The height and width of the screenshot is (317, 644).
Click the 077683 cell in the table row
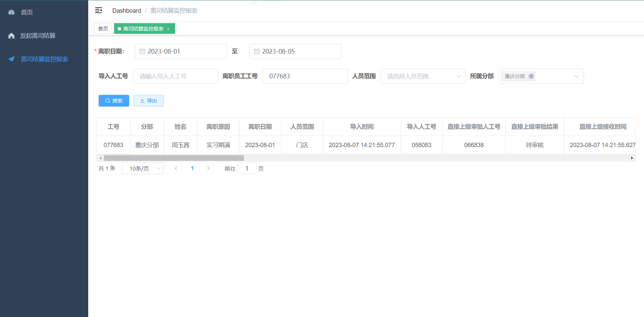point(113,145)
